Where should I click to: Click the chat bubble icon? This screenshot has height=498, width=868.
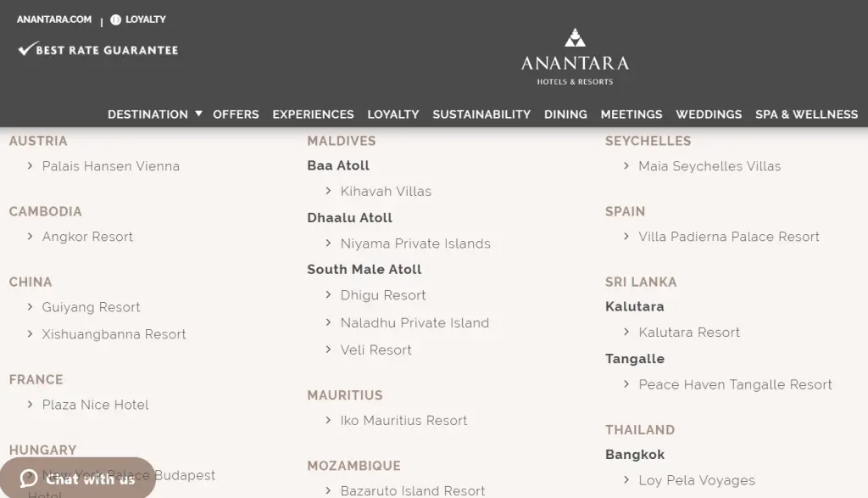coord(29,478)
